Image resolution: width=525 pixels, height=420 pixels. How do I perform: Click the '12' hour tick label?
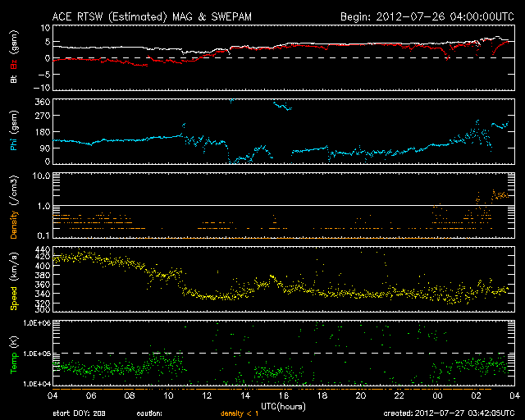click(x=207, y=396)
